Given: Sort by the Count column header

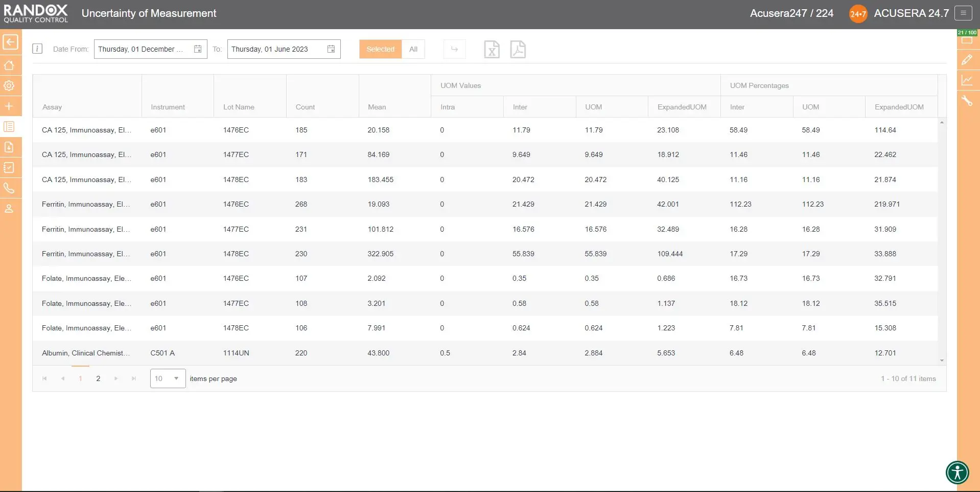Looking at the screenshot, I should [305, 107].
